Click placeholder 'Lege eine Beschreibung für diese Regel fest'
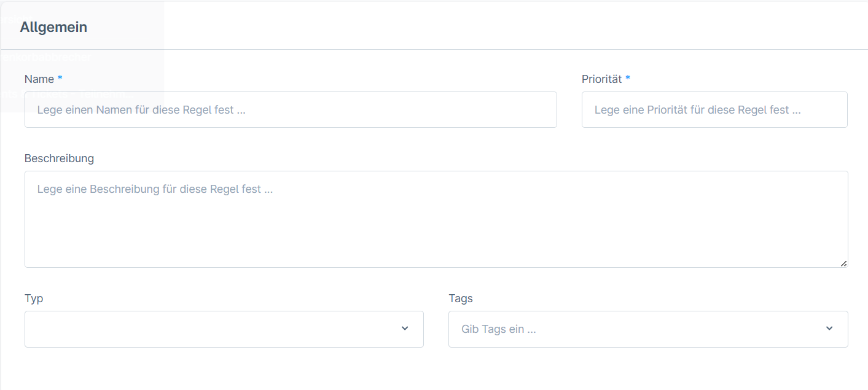This screenshot has height=390, width=868. tap(155, 189)
